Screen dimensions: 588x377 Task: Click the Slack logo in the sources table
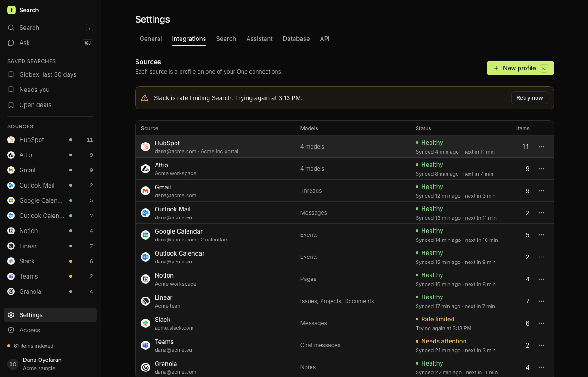point(146,323)
